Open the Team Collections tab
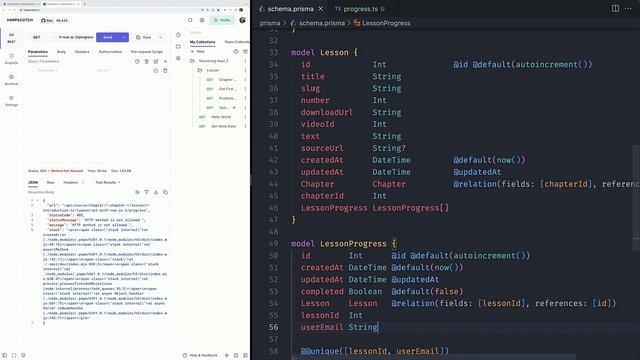Image resolution: width=640 pixels, height=360 pixels. pyautogui.click(x=237, y=42)
